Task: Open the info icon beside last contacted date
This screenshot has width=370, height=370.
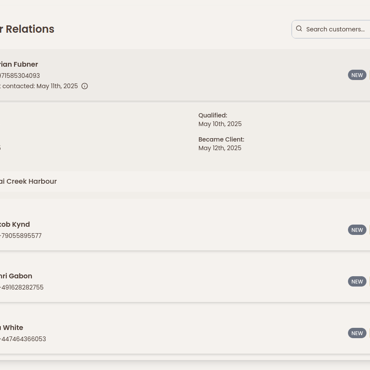Action: pyautogui.click(x=85, y=86)
